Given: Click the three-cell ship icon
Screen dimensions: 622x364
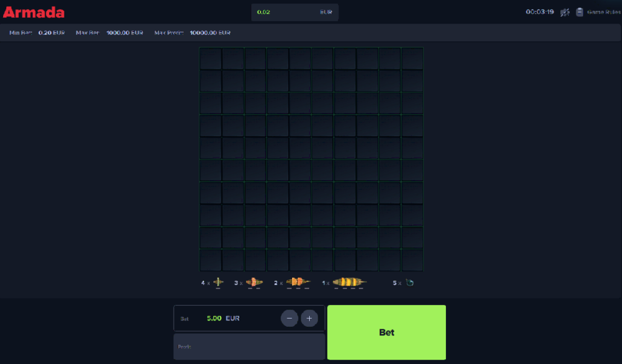Looking at the screenshot, I should click(296, 283).
